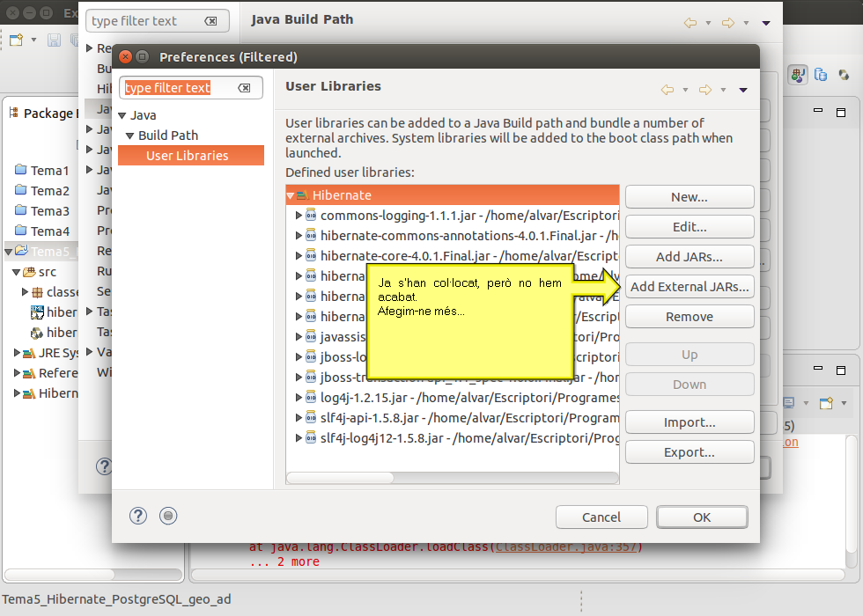Expand slf4j-log4j12-1.5.8.jar entry

click(299, 438)
